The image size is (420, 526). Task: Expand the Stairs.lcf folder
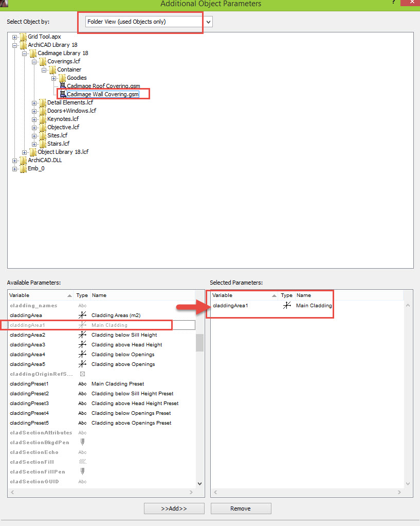pyautogui.click(x=34, y=144)
